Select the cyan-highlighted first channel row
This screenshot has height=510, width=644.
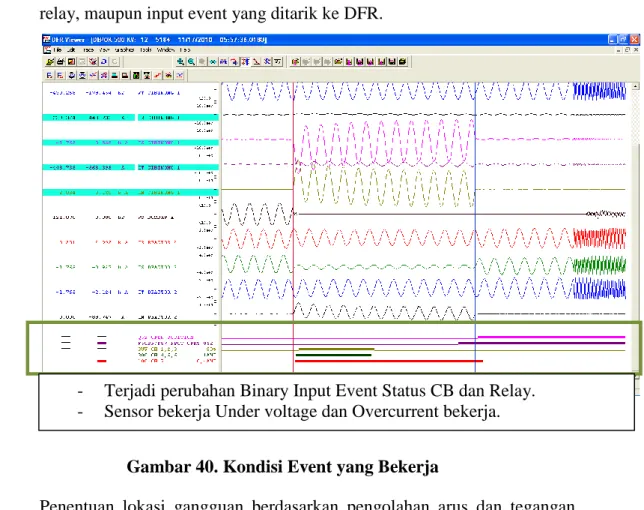click(130, 117)
